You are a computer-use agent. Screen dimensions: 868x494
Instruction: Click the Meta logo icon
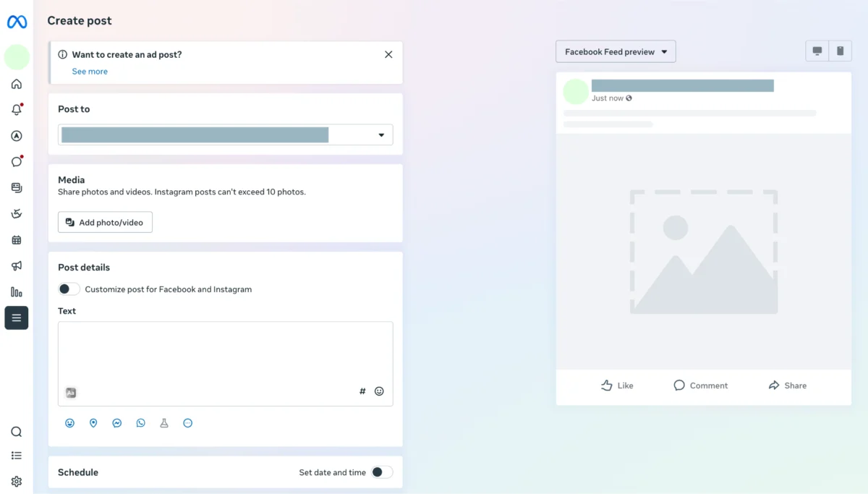click(17, 22)
